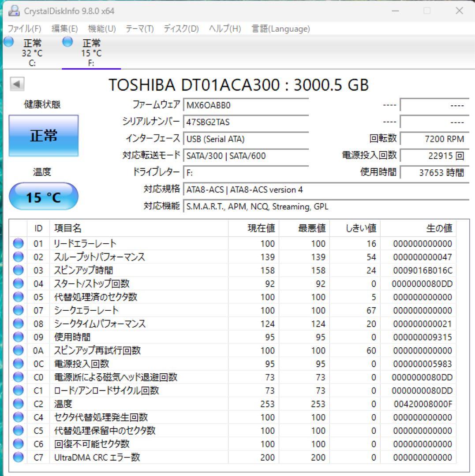Open the テーマ(T) menu
Viewport: 475px width, 476px height.
(140, 29)
